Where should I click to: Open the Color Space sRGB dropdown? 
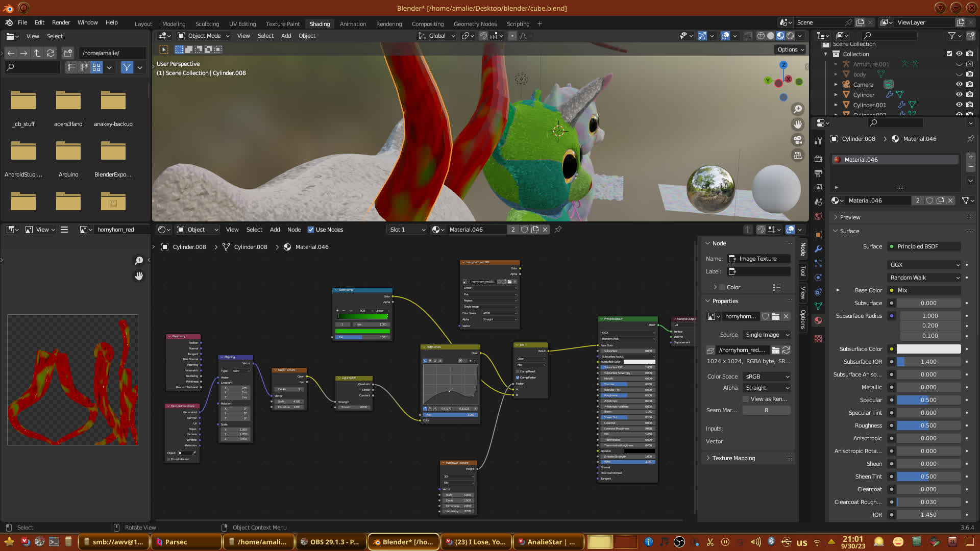[x=767, y=377]
